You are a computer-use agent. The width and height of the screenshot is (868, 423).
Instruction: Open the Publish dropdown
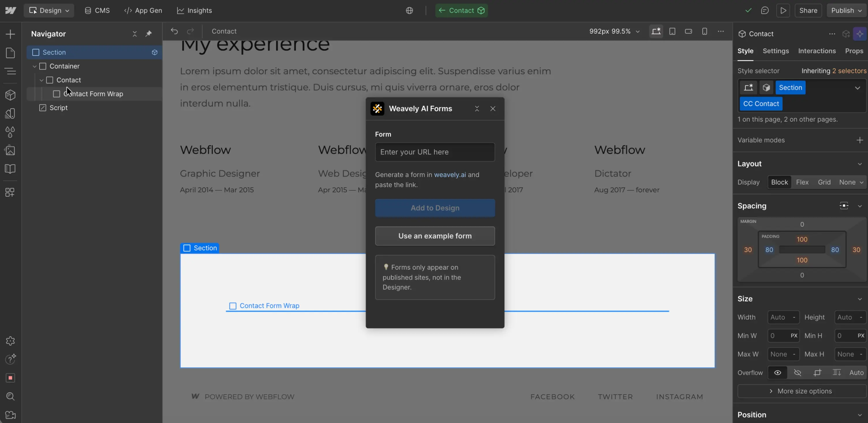click(x=846, y=10)
